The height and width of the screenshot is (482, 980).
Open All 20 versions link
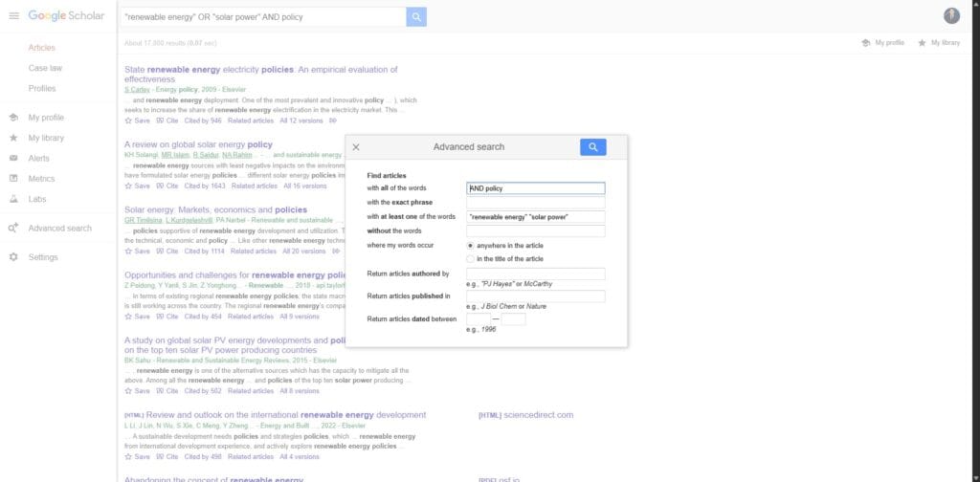304,252
